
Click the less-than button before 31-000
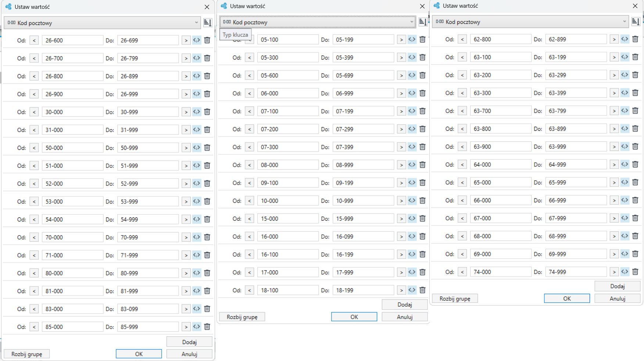pyautogui.click(x=34, y=130)
